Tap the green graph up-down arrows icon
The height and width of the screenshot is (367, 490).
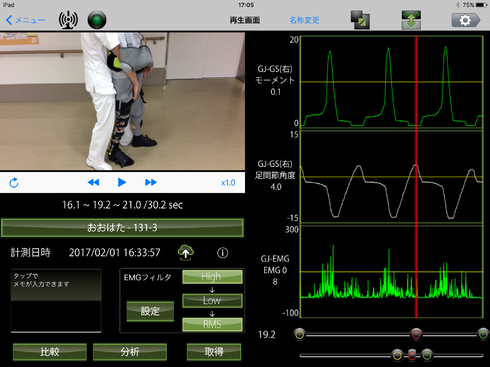(x=411, y=20)
